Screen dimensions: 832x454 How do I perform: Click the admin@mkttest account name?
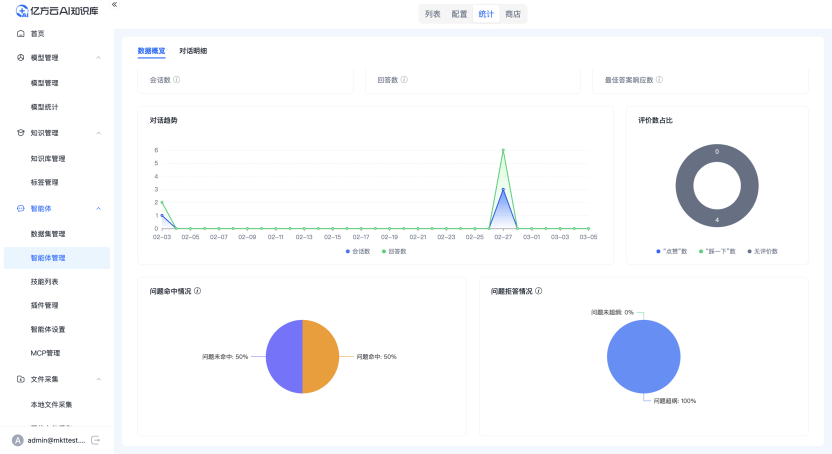(x=56, y=440)
